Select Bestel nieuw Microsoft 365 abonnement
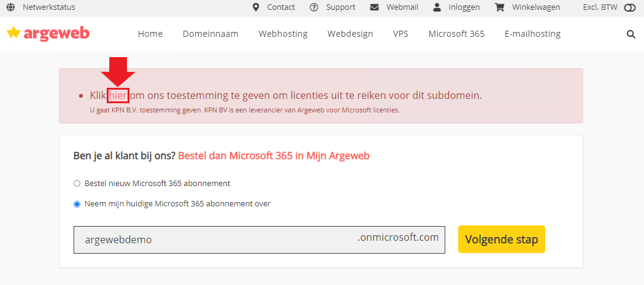The height and width of the screenshot is (285, 644). point(77,184)
